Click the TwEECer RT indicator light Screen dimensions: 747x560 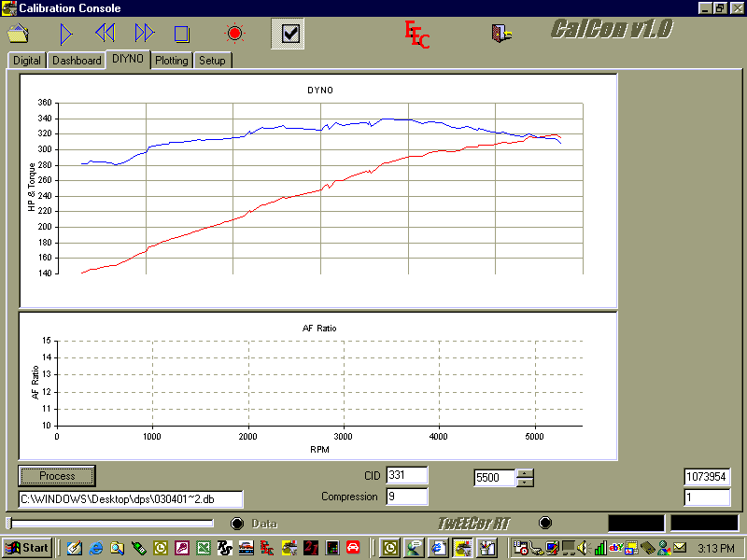click(x=545, y=523)
